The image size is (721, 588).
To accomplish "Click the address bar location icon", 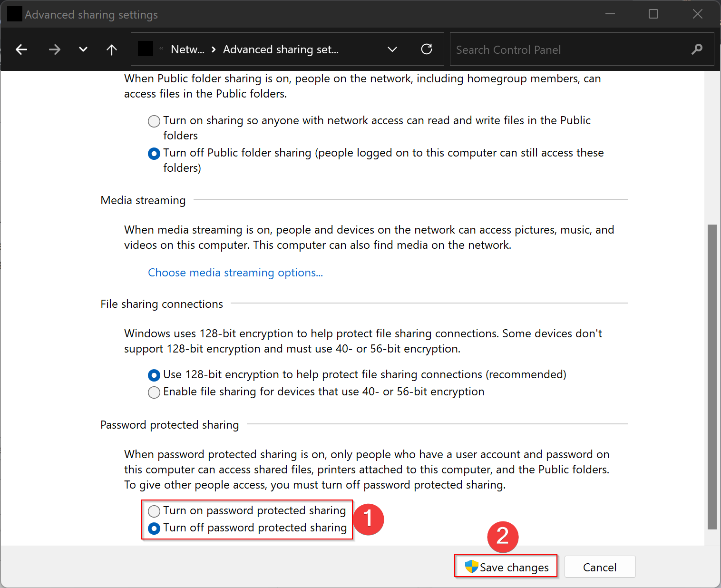I will (146, 49).
